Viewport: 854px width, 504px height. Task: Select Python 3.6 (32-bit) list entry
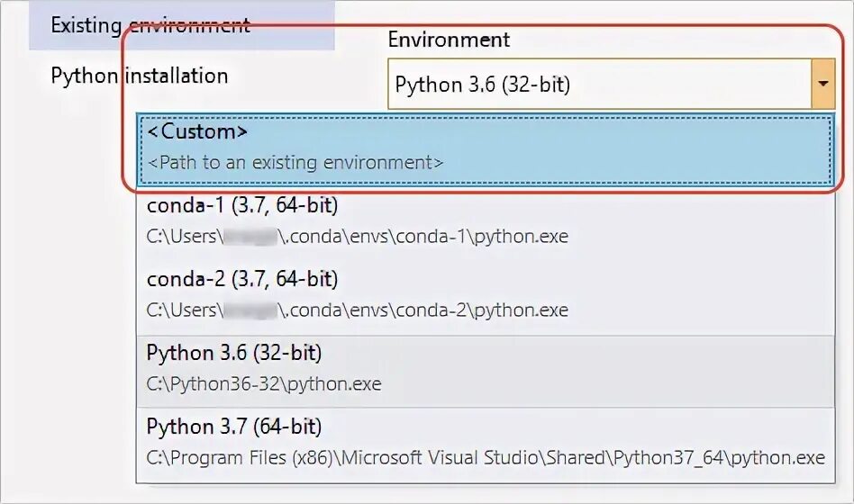(x=234, y=352)
